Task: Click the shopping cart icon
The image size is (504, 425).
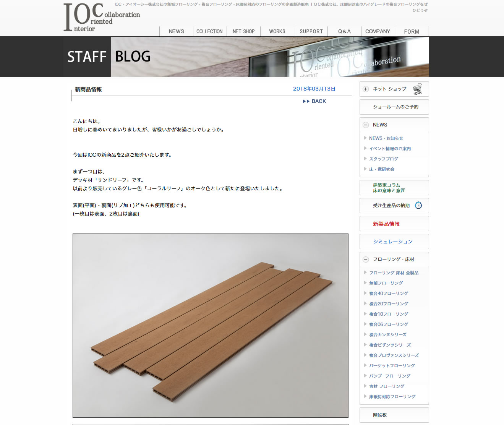Action: 418,89
